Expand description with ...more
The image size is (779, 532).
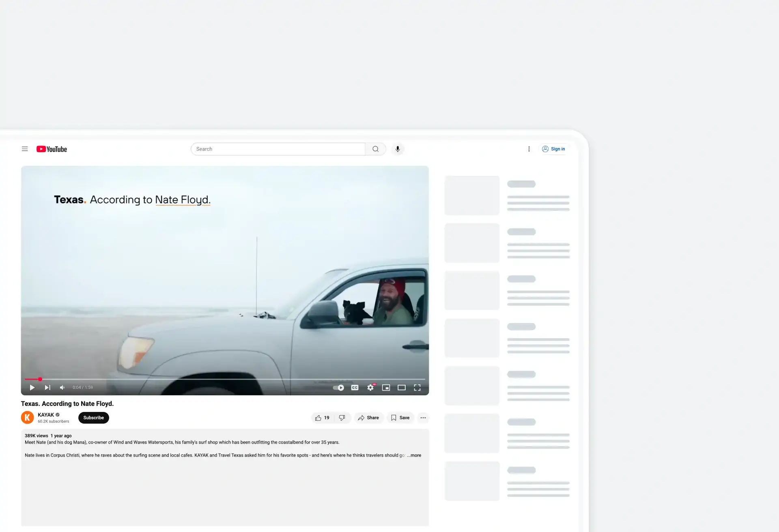[414, 455]
